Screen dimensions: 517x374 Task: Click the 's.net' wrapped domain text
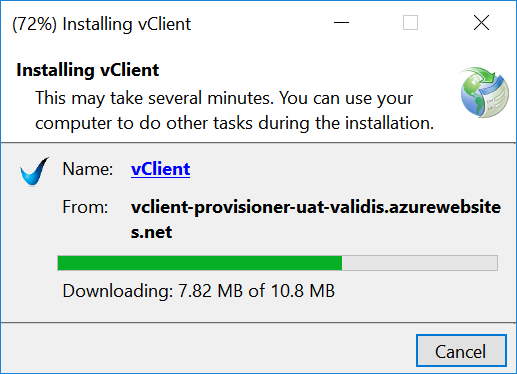point(151,232)
